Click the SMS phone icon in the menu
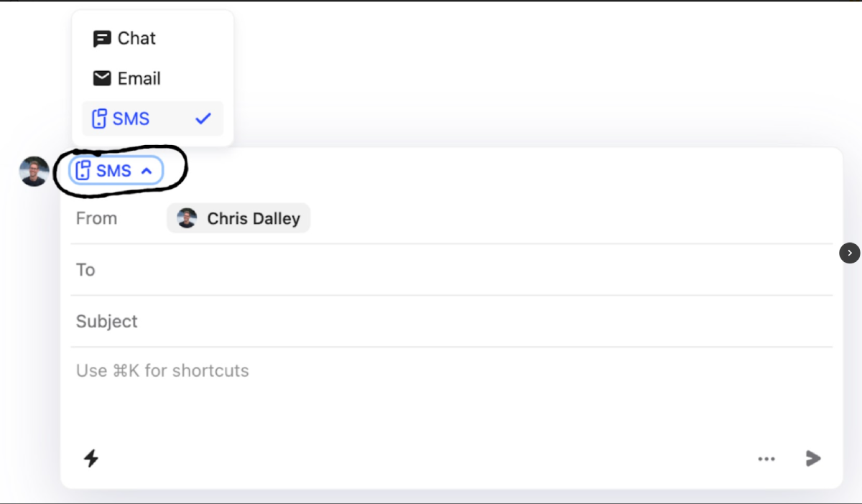The height and width of the screenshot is (504, 862). click(100, 118)
